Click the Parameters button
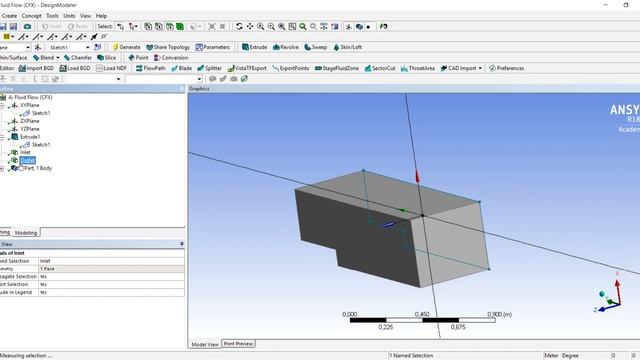This screenshot has height=360, width=640. [213, 47]
